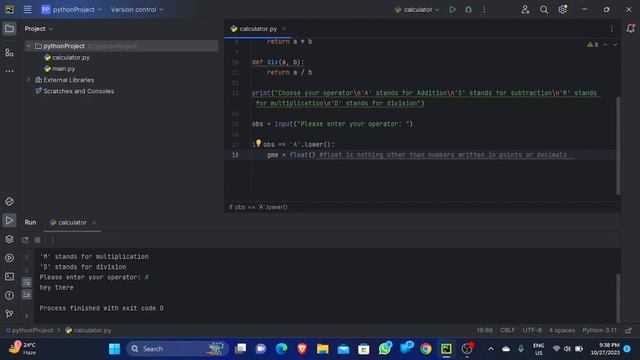
Task: Open the Services tool window icon
Action: [9, 258]
